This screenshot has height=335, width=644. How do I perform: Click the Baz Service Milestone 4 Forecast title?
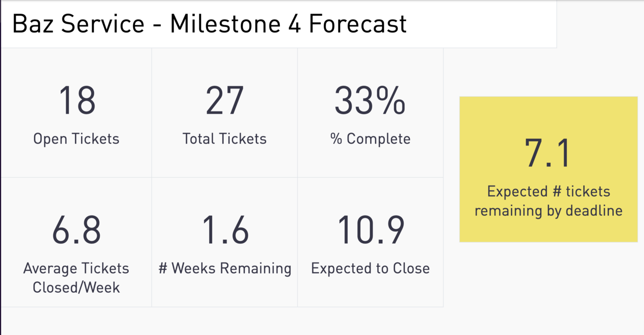coord(209,24)
